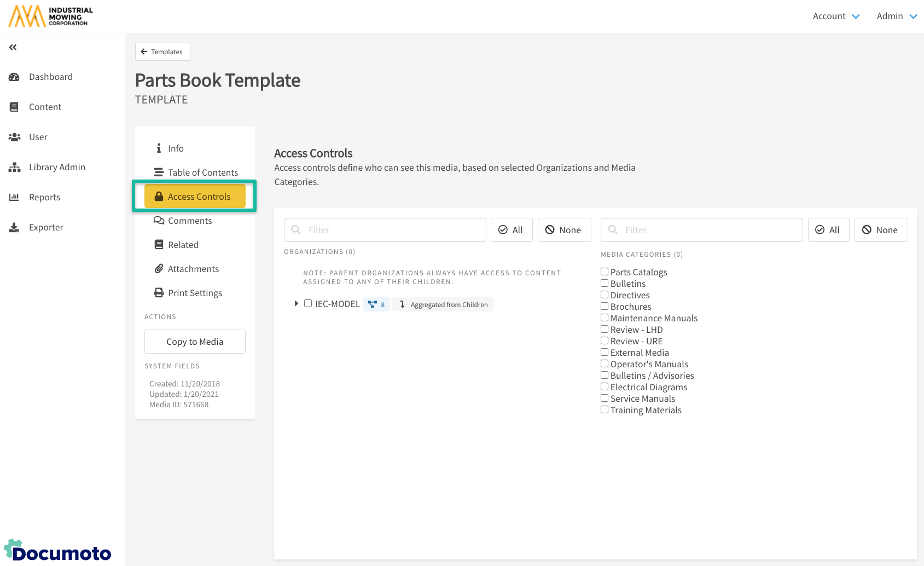The width and height of the screenshot is (924, 566).
Task: Click the Reports chart icon
Action: click(14, 197)
